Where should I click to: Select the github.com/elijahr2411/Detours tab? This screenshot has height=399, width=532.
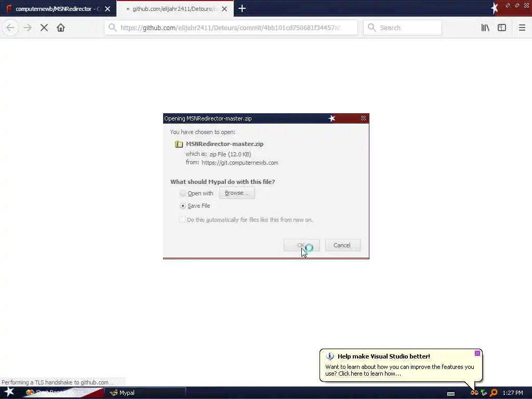[x=175, y=8]
